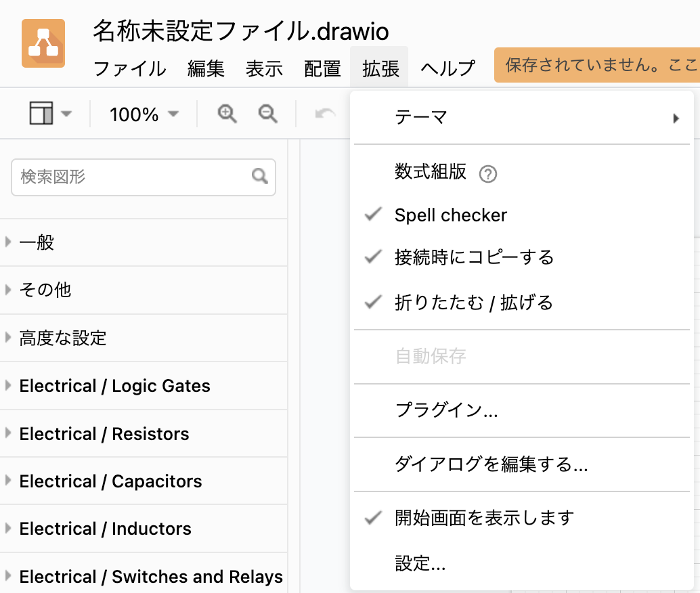Open the view layout dropdown arrow
This screenshot has height=593, width=700.
coord(66,114)
